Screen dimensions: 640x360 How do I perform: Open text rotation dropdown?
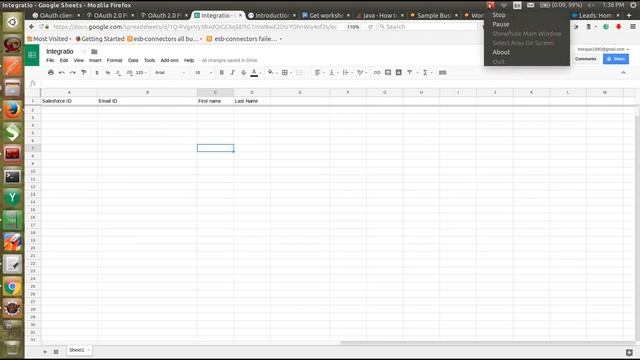(361, 72)
